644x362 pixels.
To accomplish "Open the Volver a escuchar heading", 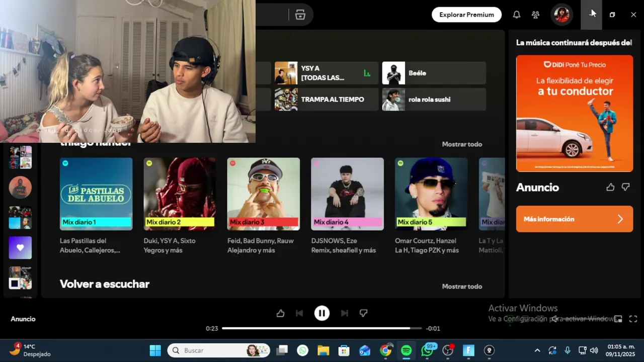I will (x=105, y=284).
